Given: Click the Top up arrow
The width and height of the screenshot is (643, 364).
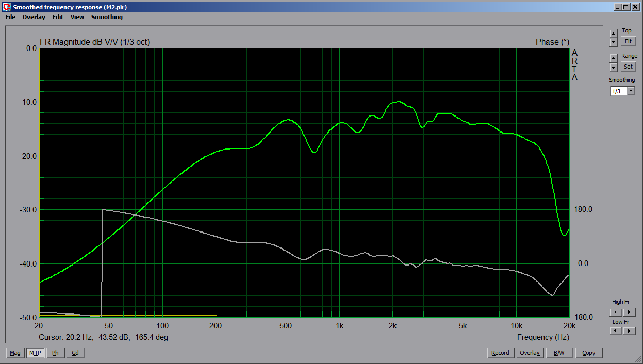Looking at the screenshot, I should point(613,34).
